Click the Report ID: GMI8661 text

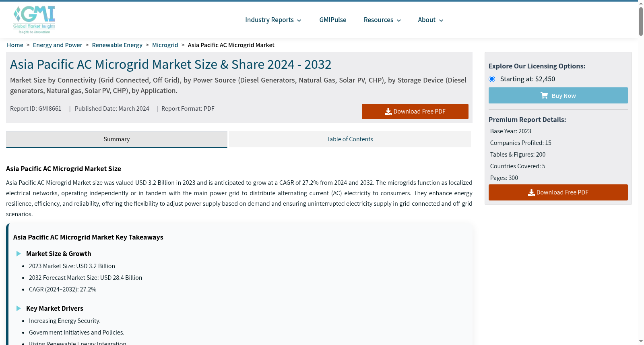click(x=36, y=109)
